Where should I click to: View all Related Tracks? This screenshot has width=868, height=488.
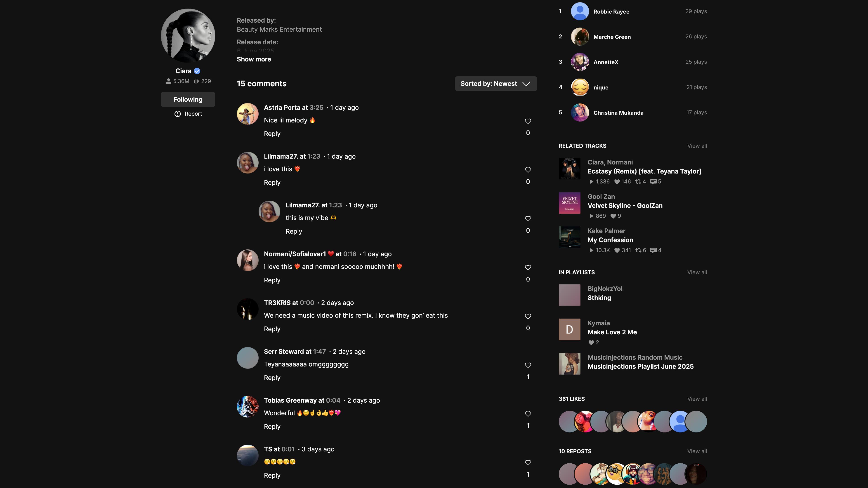pyautogui.click(x=697, y=146)
